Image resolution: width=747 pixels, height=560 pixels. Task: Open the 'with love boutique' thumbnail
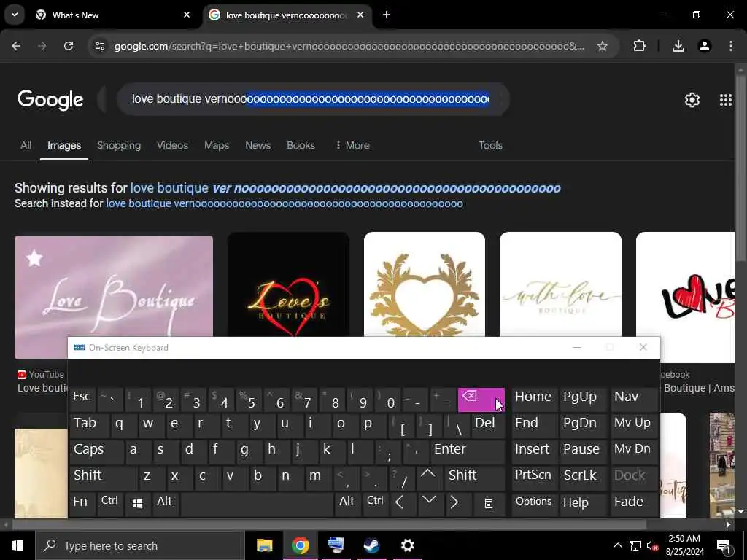(x=560, y=284)
